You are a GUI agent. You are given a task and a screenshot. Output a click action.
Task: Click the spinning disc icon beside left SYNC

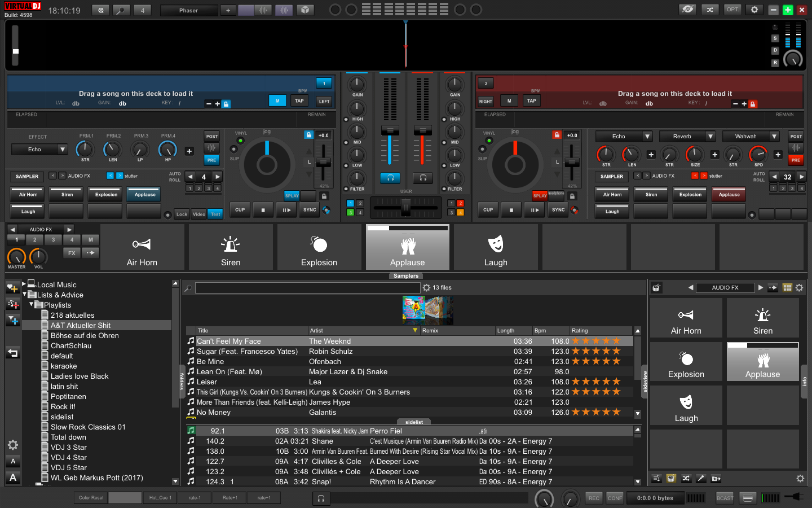tap(326, 210)
